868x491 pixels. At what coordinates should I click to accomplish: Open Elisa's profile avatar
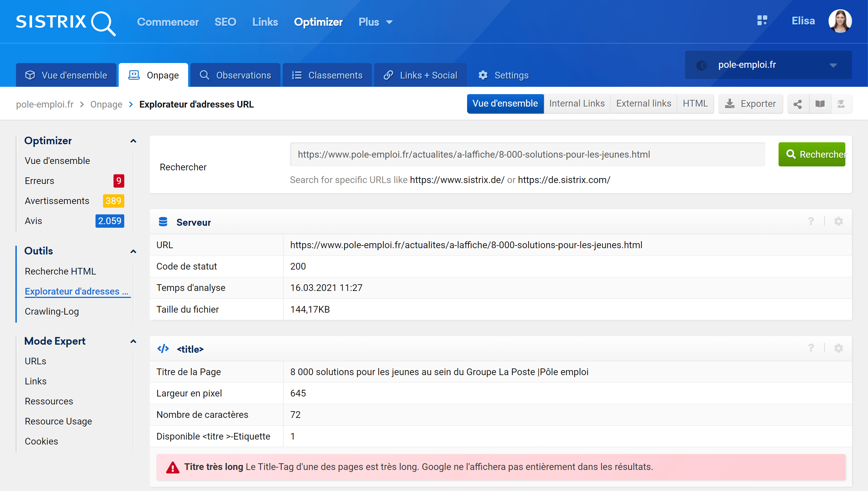(x=840, y=21)
